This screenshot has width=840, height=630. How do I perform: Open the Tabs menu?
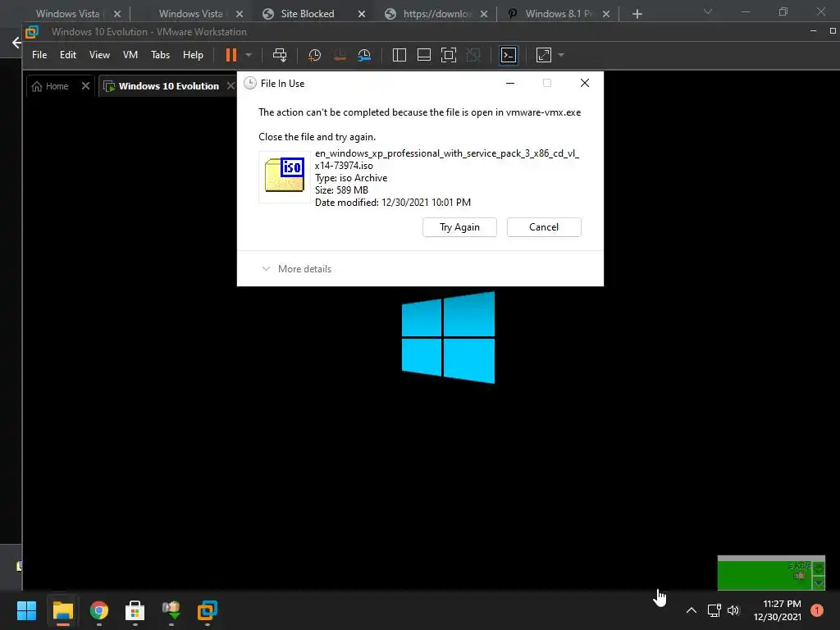(160, 55)
